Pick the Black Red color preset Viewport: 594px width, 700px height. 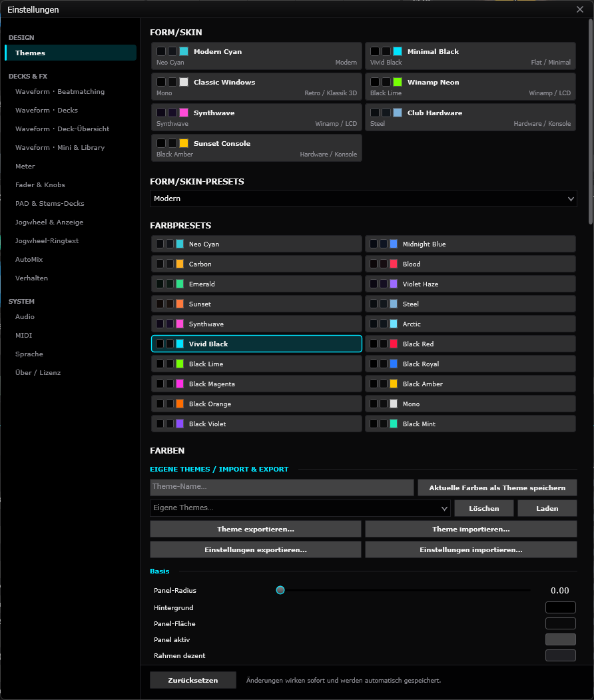pos(470,344)
